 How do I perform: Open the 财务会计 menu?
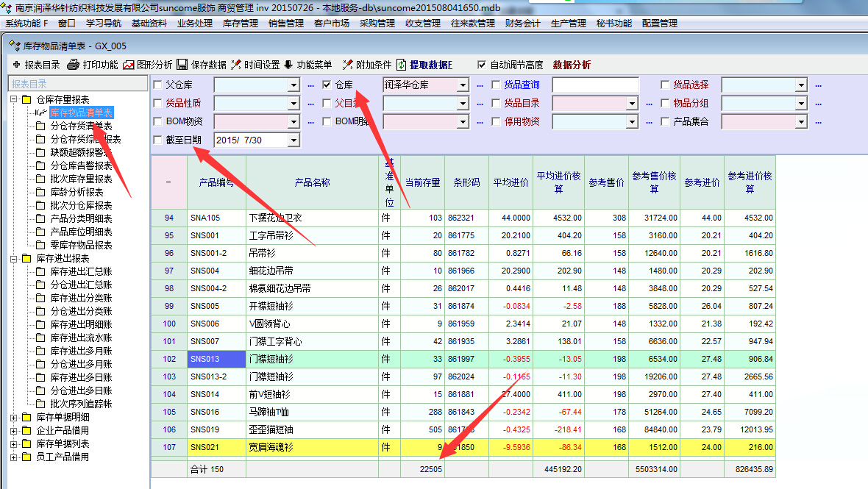click(x=523, y=24)
